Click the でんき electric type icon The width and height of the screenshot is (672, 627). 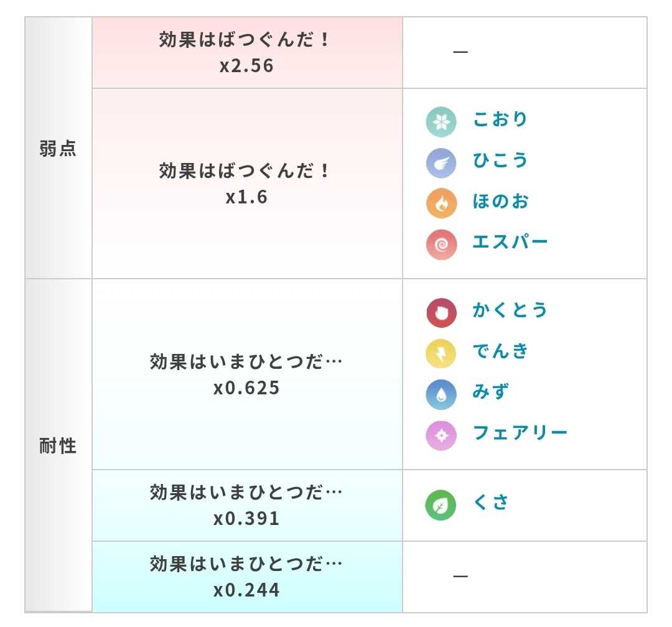click(x=441, y=353)
